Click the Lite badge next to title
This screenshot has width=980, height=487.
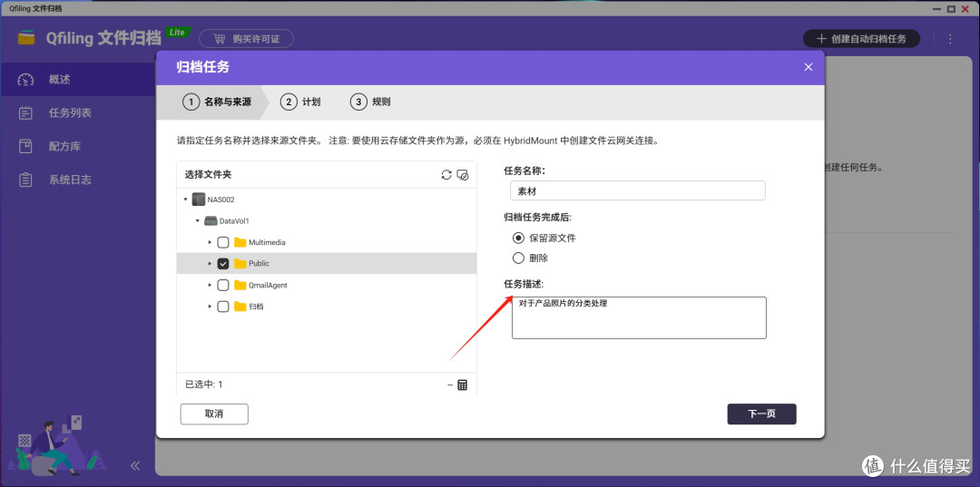click(x=178, y=33)
